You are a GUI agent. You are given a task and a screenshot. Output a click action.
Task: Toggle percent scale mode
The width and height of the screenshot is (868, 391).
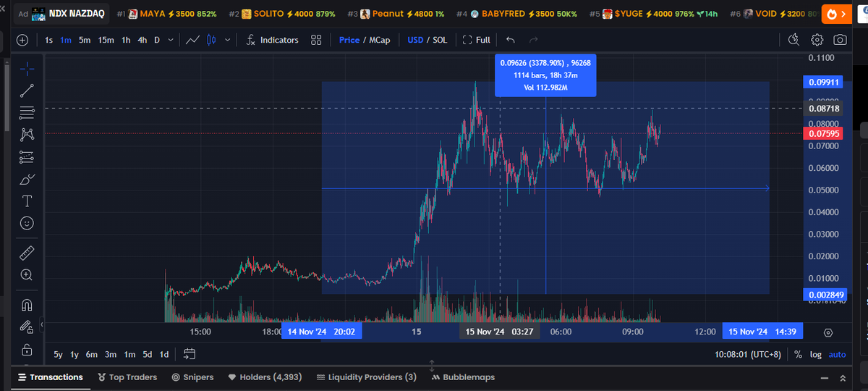click(x=798, y=355)
